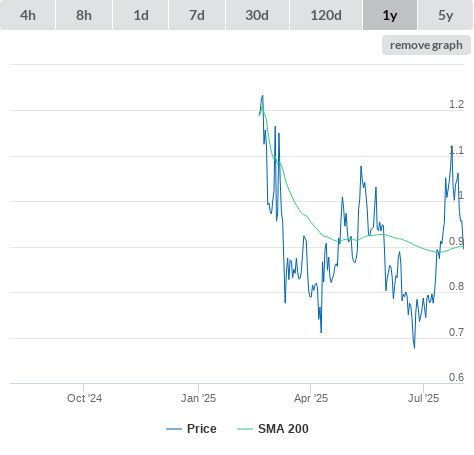Open the 30d chart view
Image resolution: width=474 pixels, height=455 pixels.
click(x=257, y=15)
